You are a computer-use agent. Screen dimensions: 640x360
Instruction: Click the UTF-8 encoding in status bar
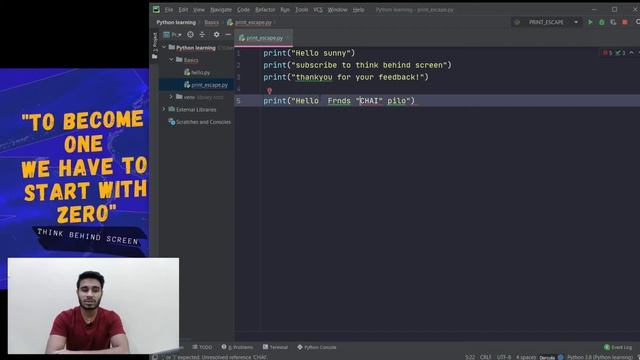504,357
